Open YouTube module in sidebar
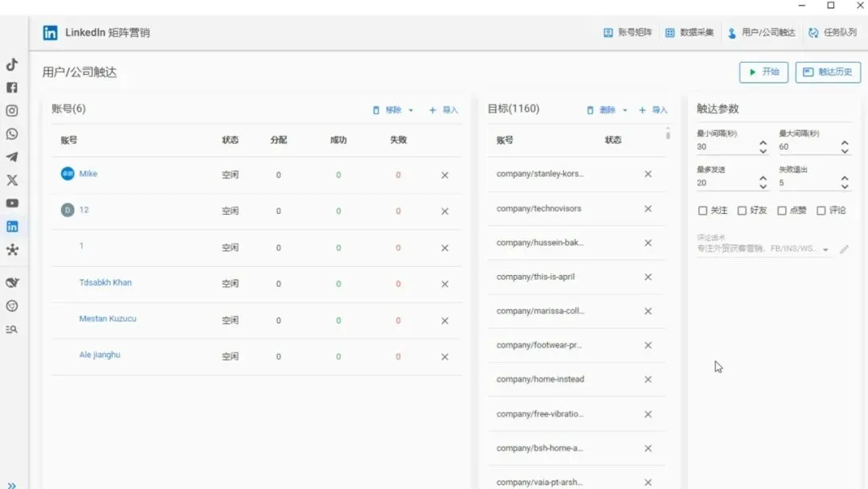The image size is (868, 489). tap(11, 203)
